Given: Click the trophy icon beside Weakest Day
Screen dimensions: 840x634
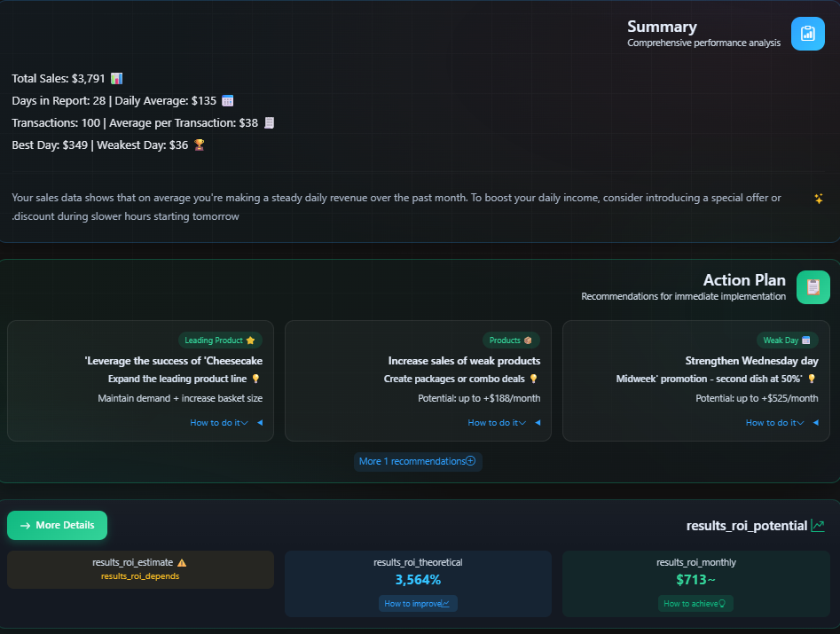Looking at the screenshot, I should pyautogui.click(x=198, y=144).
